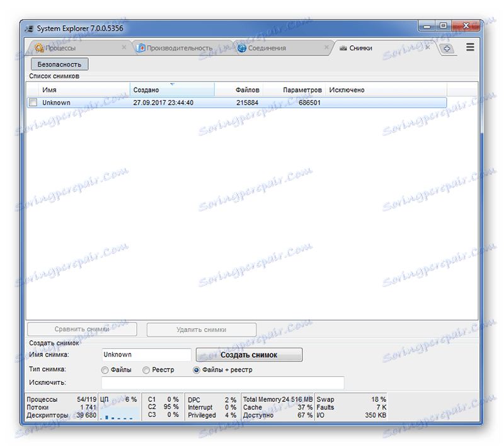Click the Cache 37 % status entry
504x446 pixels.
click(278, 407)
